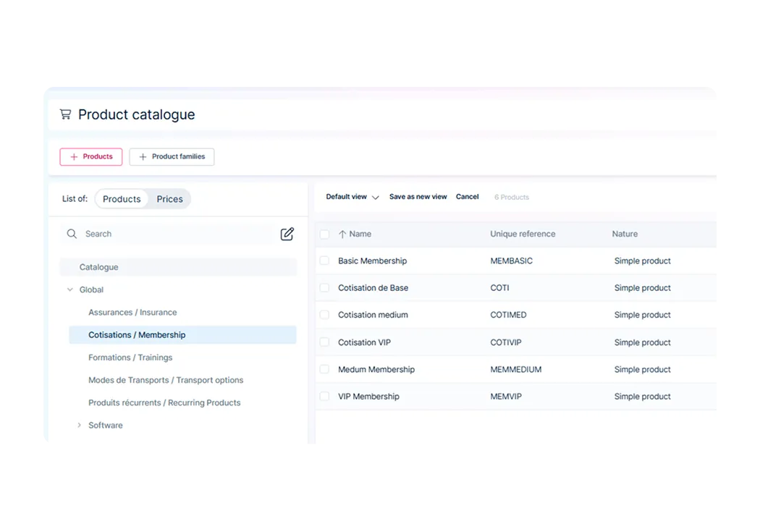
Task: Click Save as new view
Action: (x=418, y=197)
